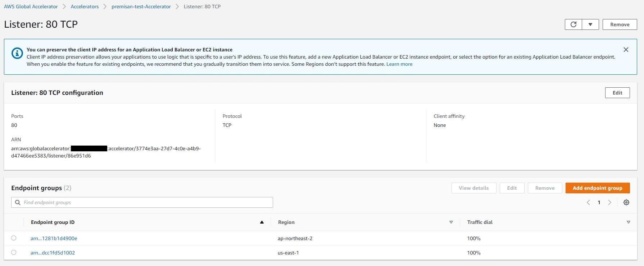644x266 pixels.
Task: Open endpoint group arn...dcc1fd5d1002
Action: 53,253
